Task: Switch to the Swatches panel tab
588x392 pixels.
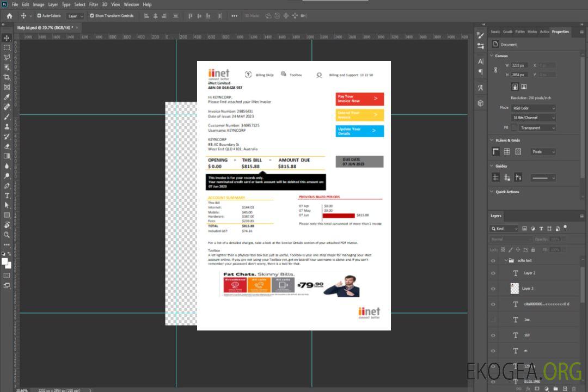Action: (495, 32)
